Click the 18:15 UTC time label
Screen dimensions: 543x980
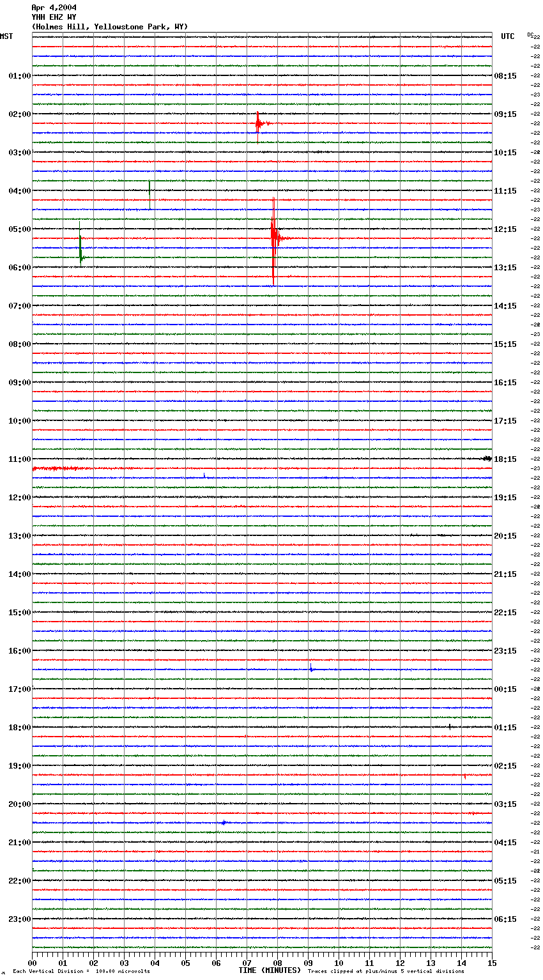(505, 459)
